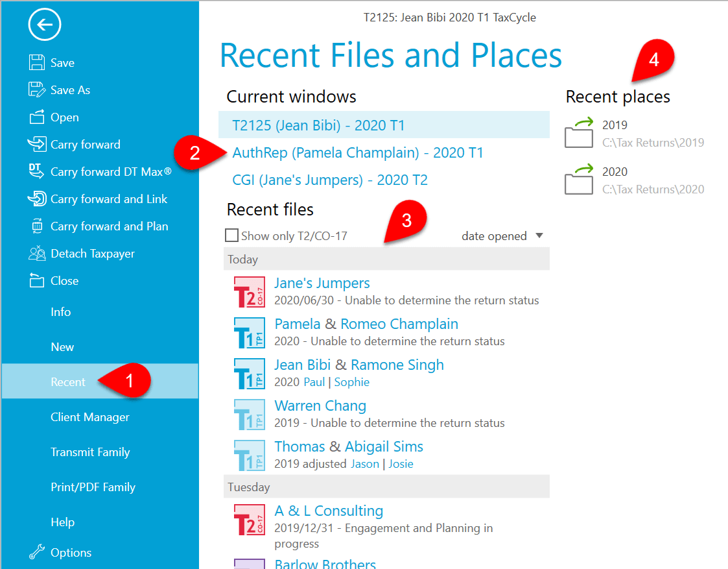Click the 2020 recent place folder icon
The width and height of the screenshot is (728, 569).
pyautogui.click(x=579, y=179)
